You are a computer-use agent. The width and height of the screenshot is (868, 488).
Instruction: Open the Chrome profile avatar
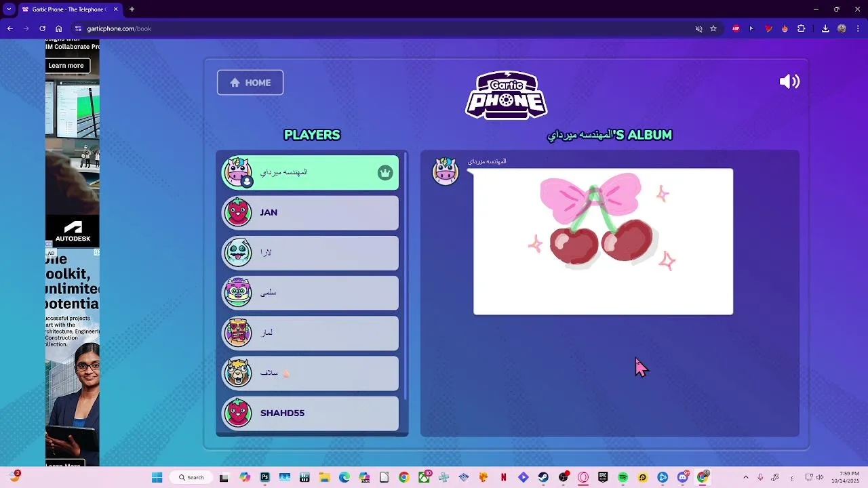pos(842,28)
